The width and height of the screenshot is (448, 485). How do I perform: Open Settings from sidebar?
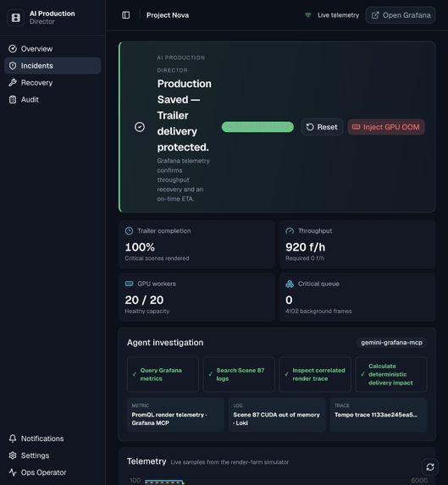[x=53, y=455]
